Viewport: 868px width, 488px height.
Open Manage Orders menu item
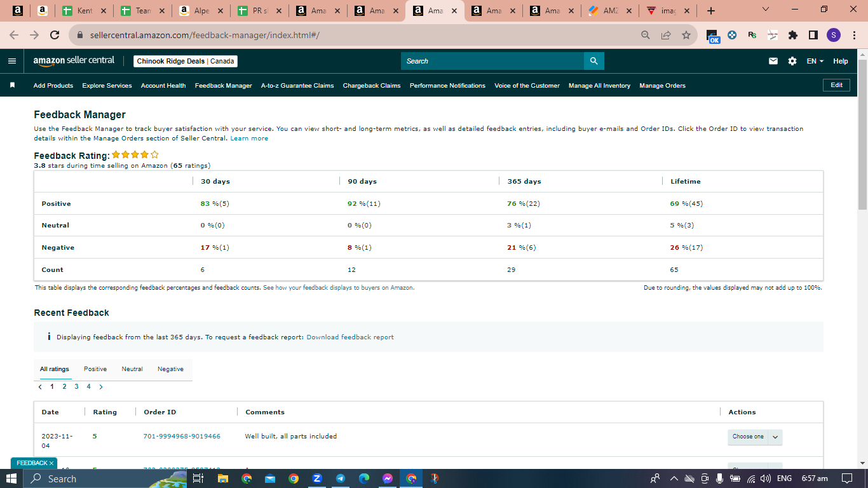[x=662, y=85]
